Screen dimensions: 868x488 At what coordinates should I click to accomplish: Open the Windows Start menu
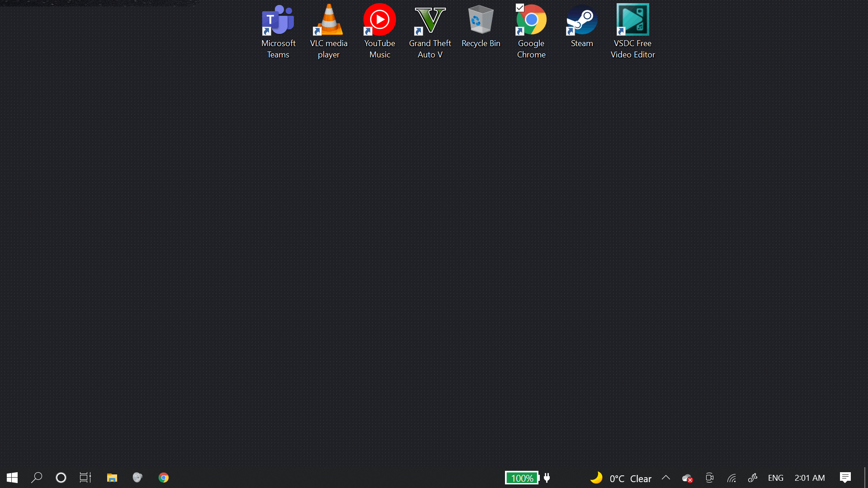point(12,478)
